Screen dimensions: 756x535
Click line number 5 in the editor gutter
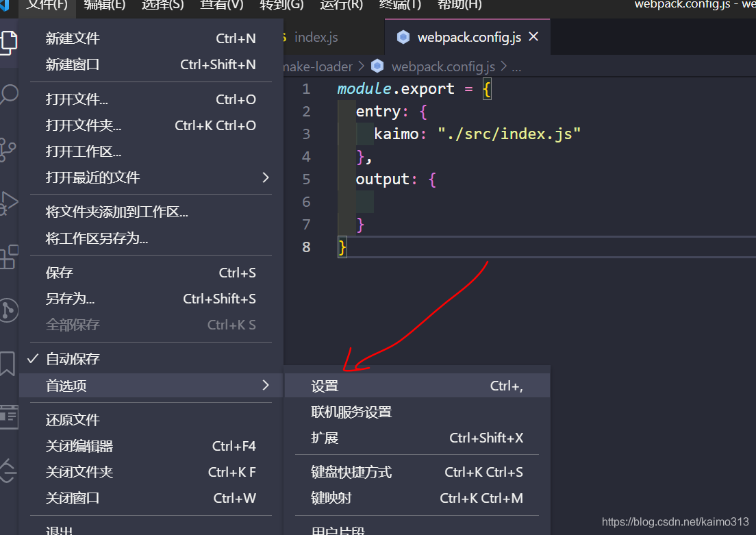pyautogui.click(x=306, y=179)
